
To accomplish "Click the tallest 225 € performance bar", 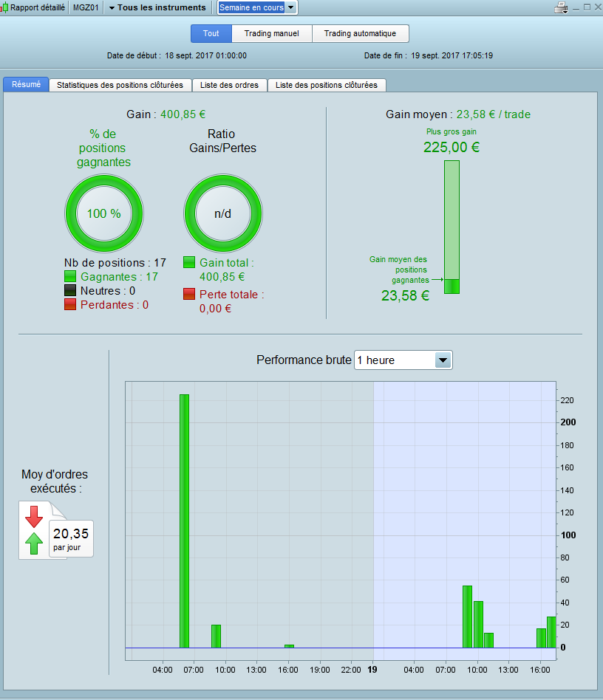I will [x=185, y=521].
